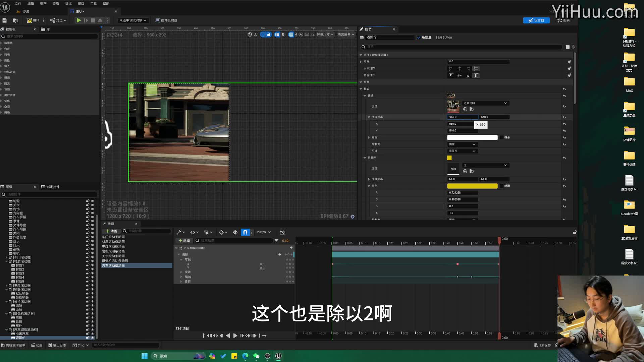Open the 绘制为 图像 dropdown
Viewport: 644px width, 362px height.
(x=462, y=144)
